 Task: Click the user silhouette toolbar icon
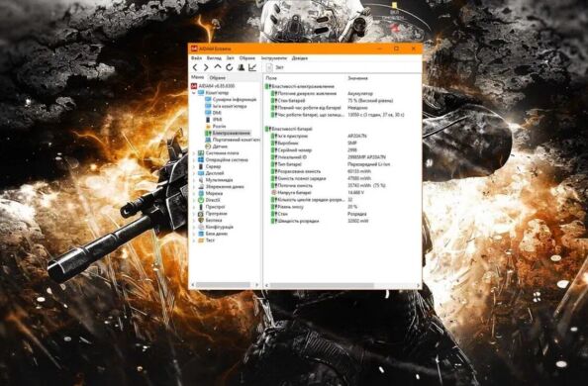coord(242,67)
